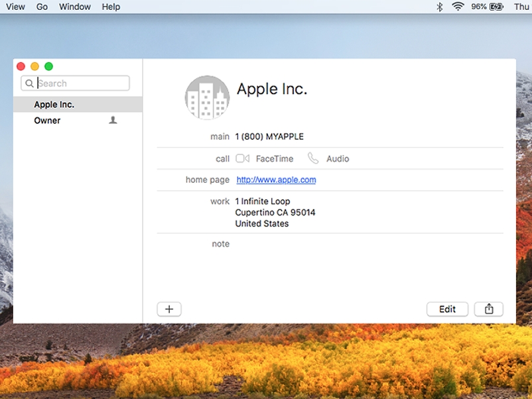The height and width of the screenshot is (399, 532).
Task: Open the http://www.apple.com link
Action: pos(276,180)
